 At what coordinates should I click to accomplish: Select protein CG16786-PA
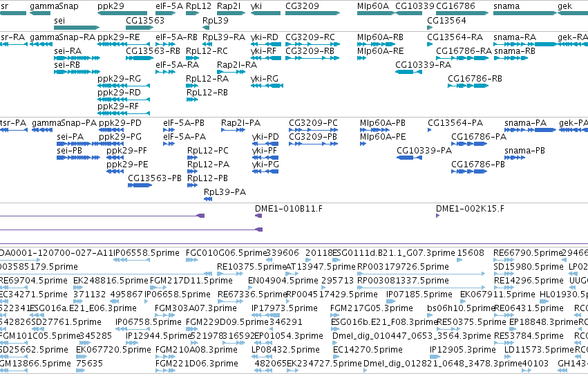[479, 137]
